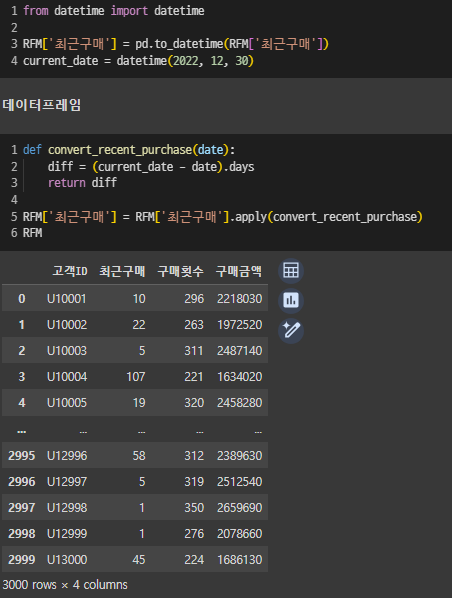This screenshot has width=452, height=598.
Task: Click recency value 58
Action: click(139, 456)
